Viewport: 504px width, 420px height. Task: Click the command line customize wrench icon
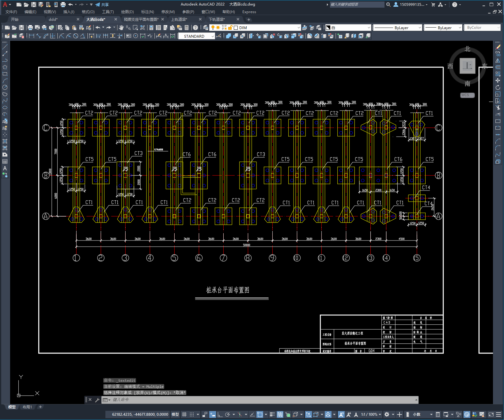[97, 400]
